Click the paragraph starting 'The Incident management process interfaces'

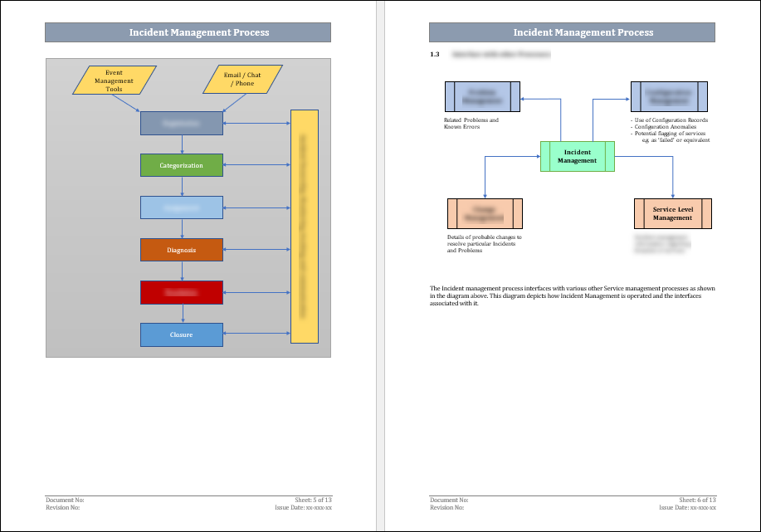573,295
